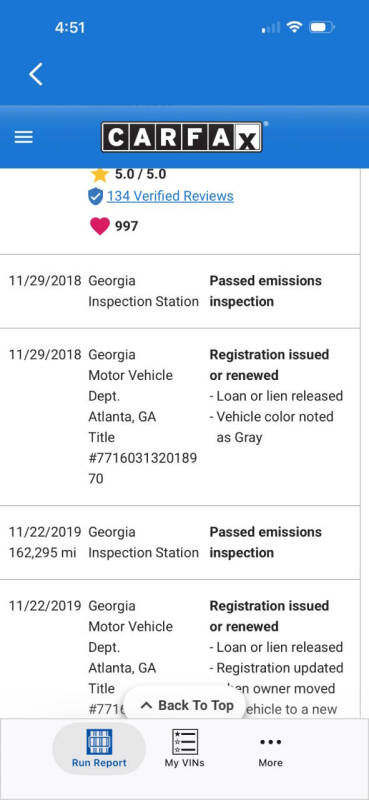Viewport: 369px width, 800px height.
Task: Open the hamburger menu
Action: (23, 137)
